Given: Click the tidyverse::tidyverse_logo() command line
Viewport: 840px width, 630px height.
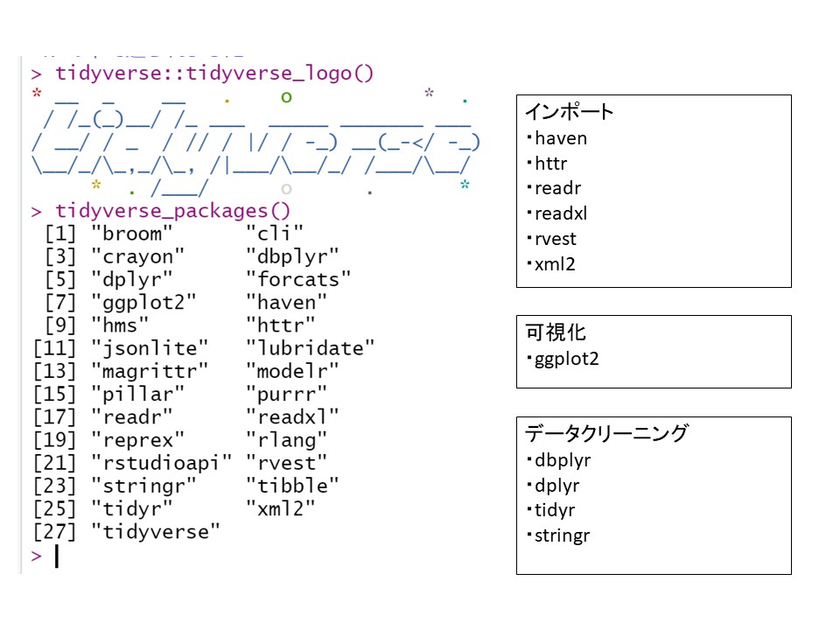Looking at the screenshot, I should pyautogui.click(x=214, y=73).
